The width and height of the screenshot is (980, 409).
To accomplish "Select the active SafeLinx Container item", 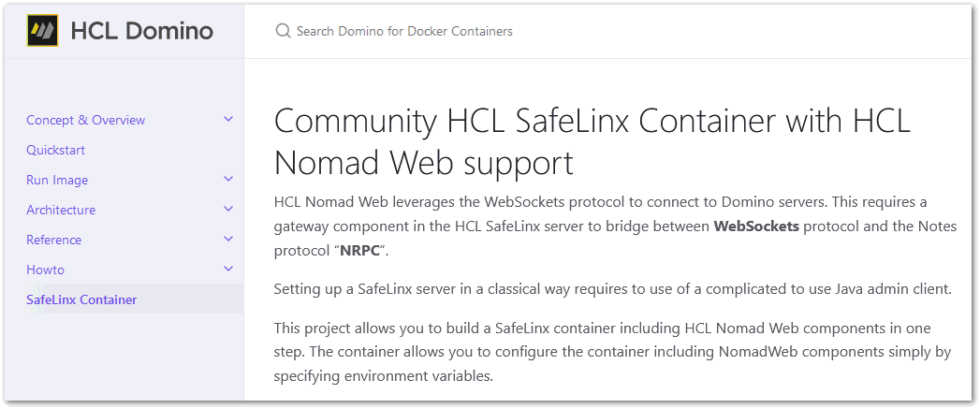I will click(81, 299).
